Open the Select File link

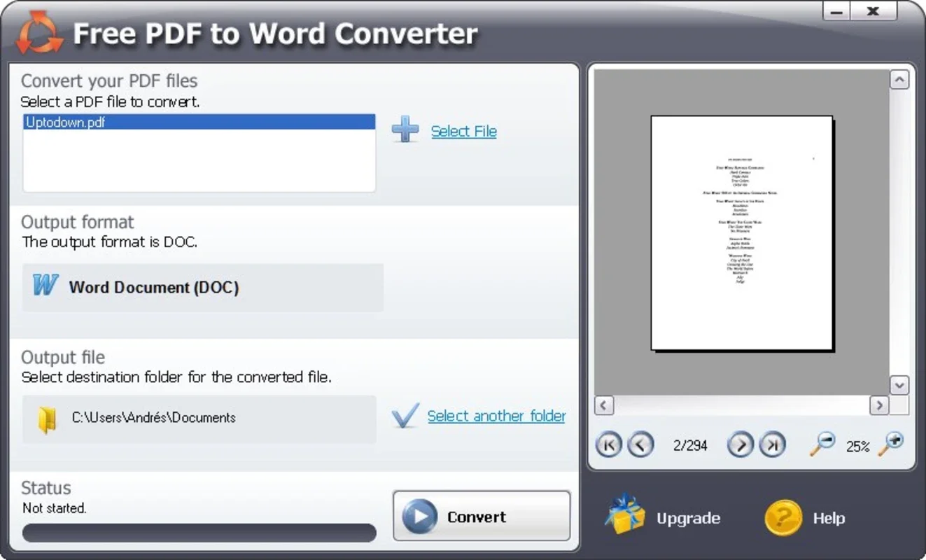click(463, 131)
